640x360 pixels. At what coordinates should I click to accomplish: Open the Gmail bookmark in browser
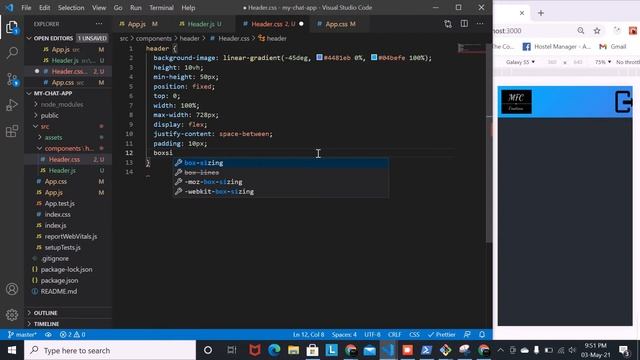613,47
